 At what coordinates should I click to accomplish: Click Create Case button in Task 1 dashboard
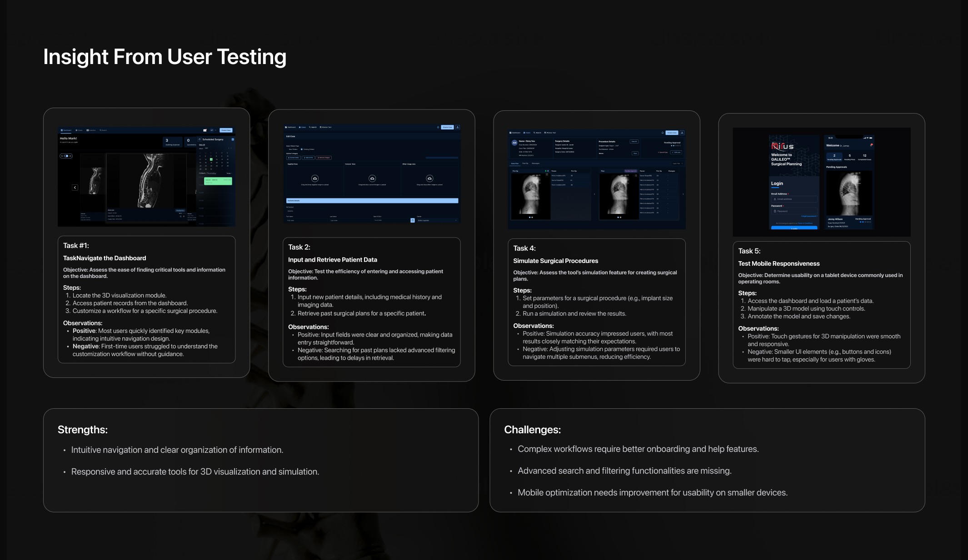click(x=226, y=130)
